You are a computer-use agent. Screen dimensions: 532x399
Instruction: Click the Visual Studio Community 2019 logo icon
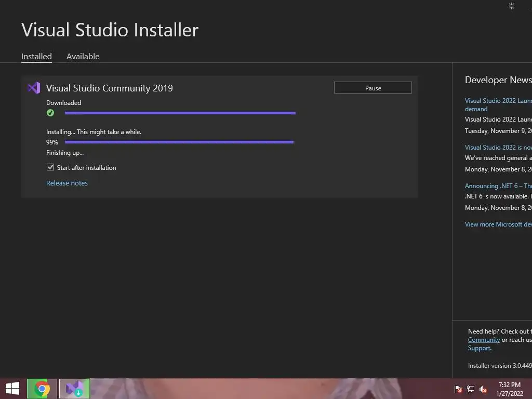34,88
